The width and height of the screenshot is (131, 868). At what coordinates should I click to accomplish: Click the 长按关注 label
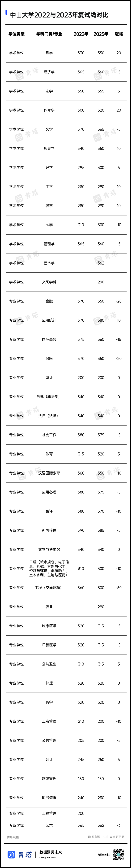point(104,855)
